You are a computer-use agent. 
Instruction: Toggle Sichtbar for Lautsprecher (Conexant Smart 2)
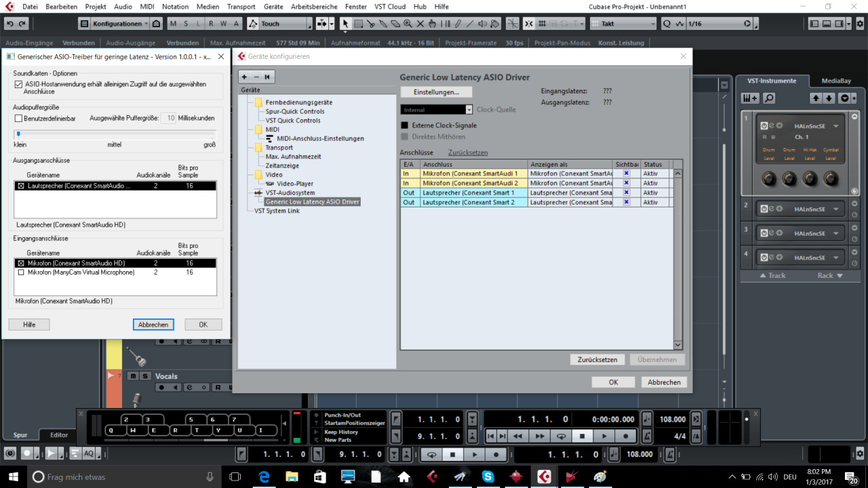tap(627, 202)
